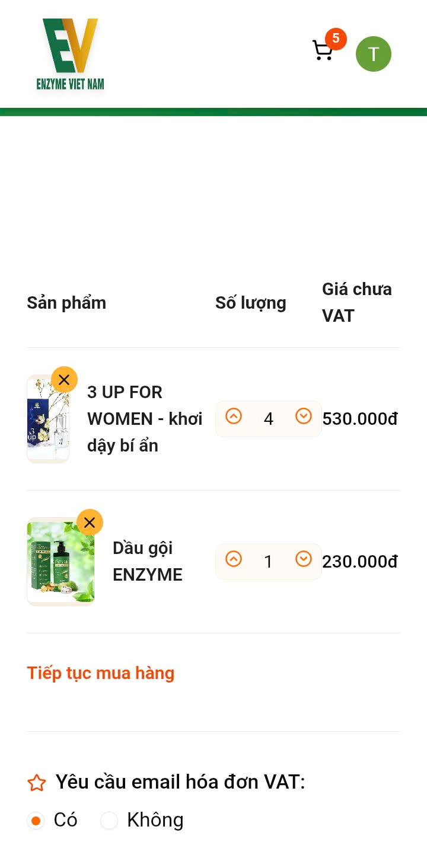Decrease 3 UP FOR WOMEN quantity
Screen dimensions: 427x868
(304, 417)
